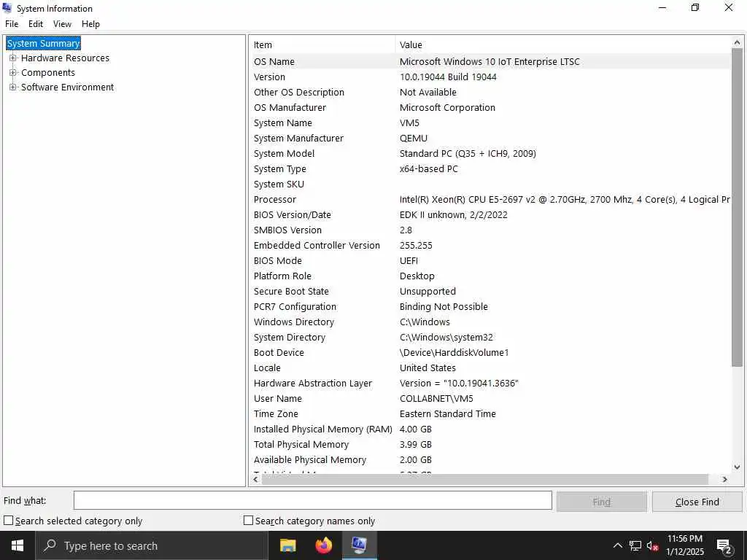Open the File menu
This screenshot has width=747, height=560.
coord(12,24)
